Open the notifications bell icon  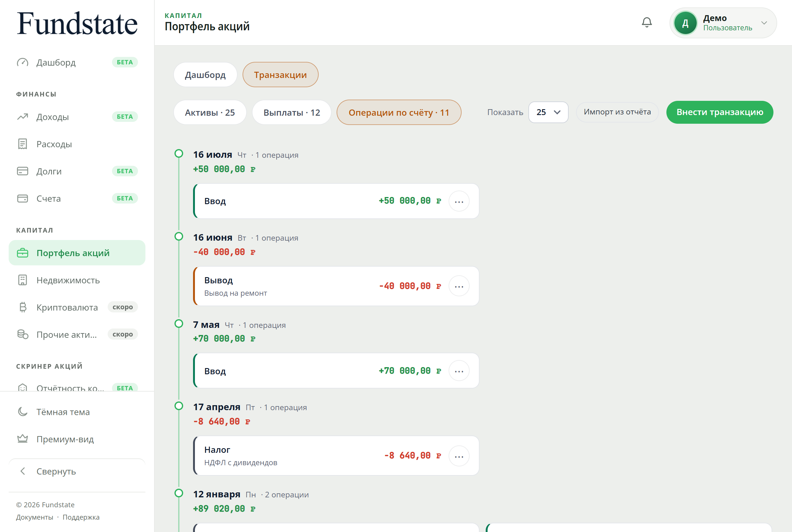click(x=647, y=23)
